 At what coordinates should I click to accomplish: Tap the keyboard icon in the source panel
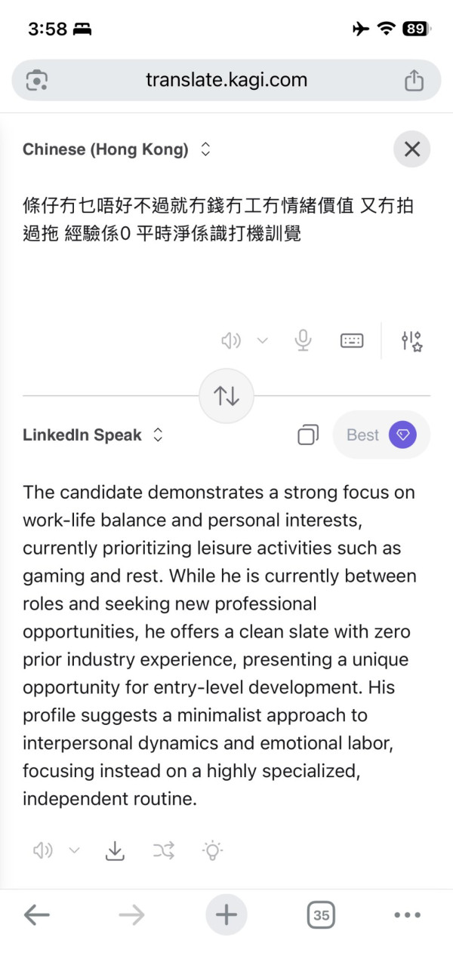(x=352, y=341)
